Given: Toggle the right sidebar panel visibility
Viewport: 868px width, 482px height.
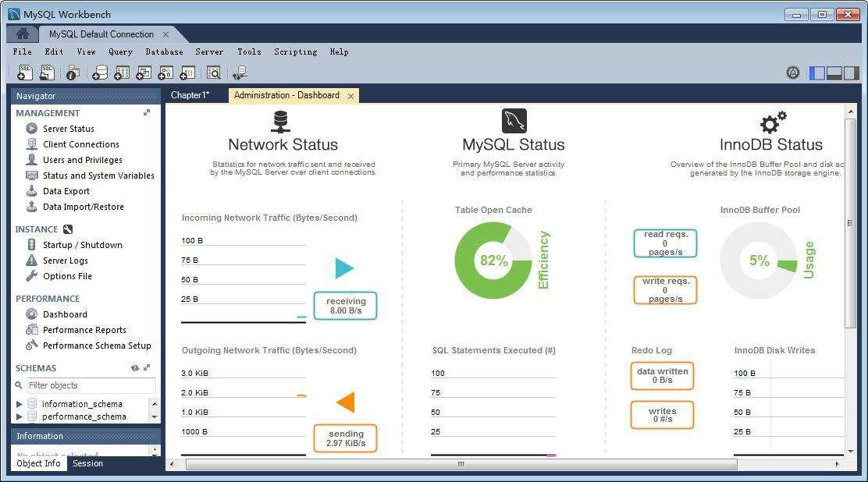Looking at the screenshot, I should point(852,73).
